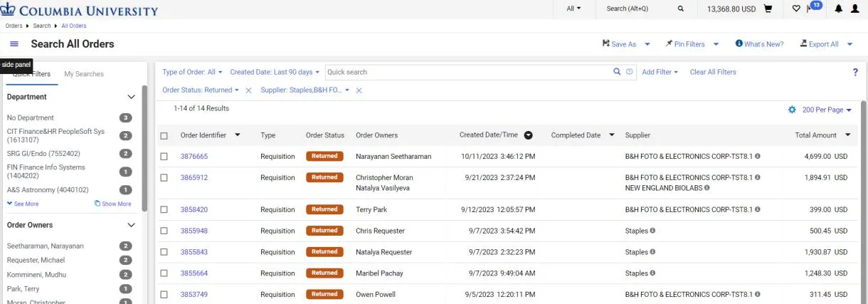Check the box for order 3876665

[x=164, y=156]
